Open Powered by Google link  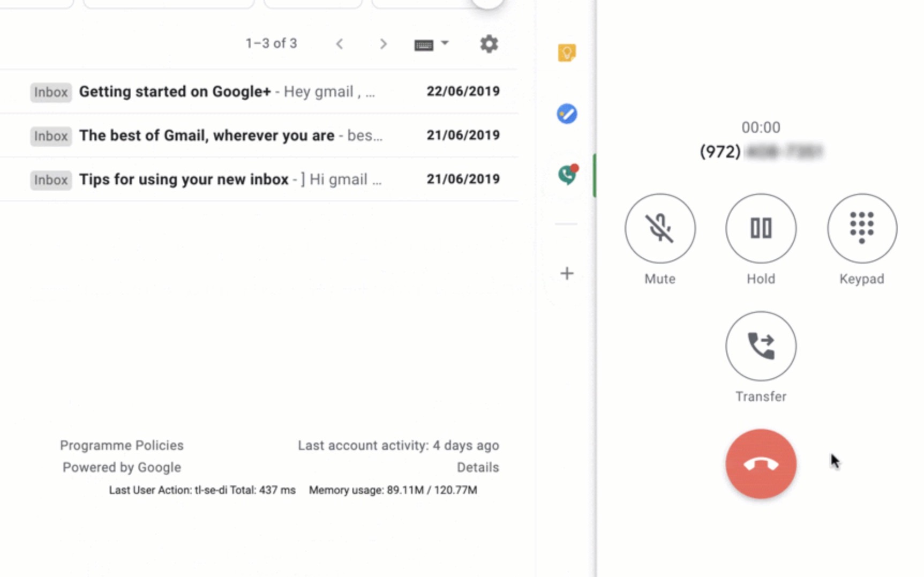click(x=122, y=467)
